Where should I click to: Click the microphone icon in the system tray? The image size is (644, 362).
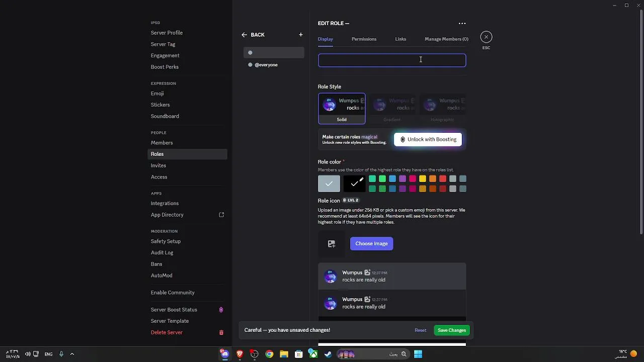[61, 354]
